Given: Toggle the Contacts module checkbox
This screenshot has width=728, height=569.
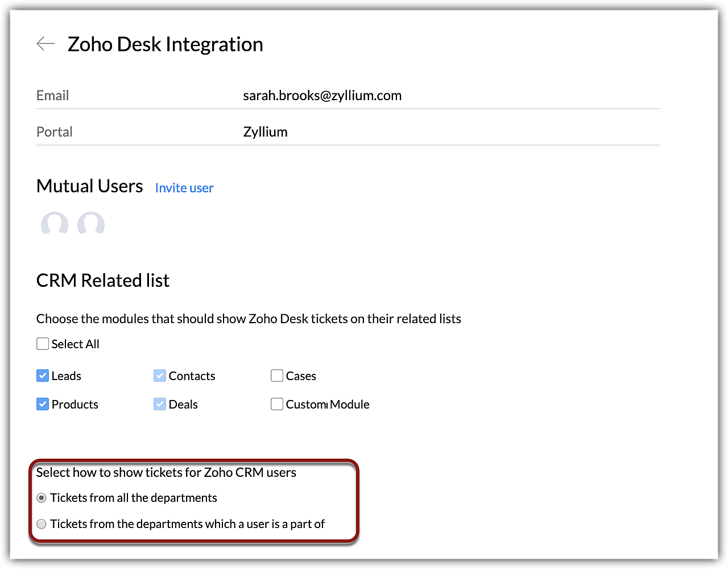Looking at the screenshot, I should pyautogui.click(x=160, y=376).
